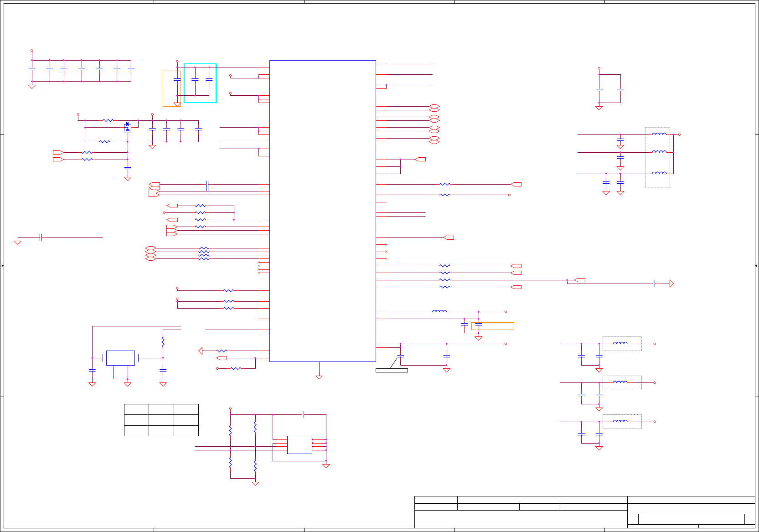Click the ground symbol directly beneath the large IC
Viewport: 759px width, 532px height.
pos(319,377)
